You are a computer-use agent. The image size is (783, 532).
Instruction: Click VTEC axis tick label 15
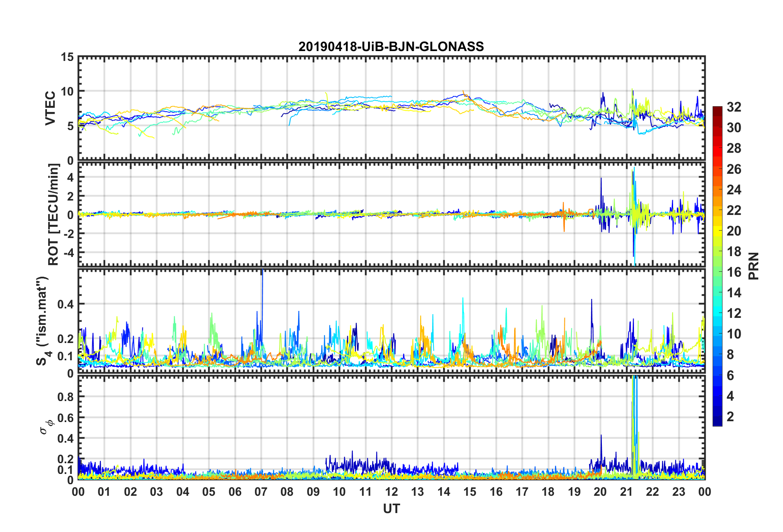(67, 57)
